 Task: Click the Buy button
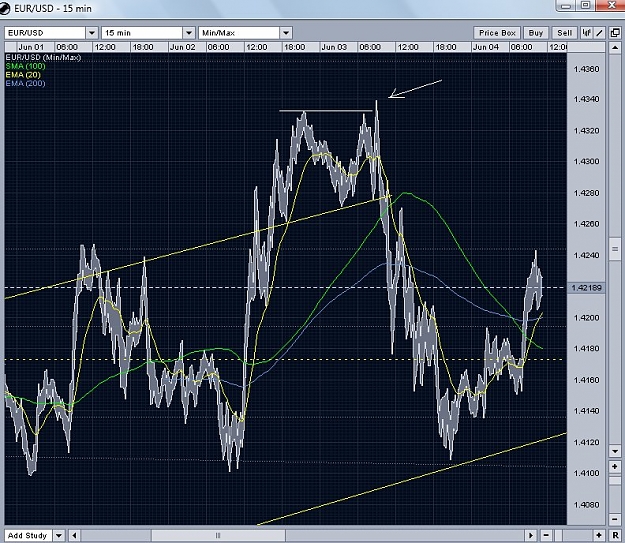point(536,33)
